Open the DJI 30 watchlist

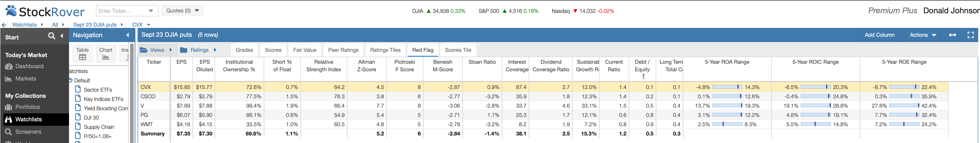click(91, 118)
